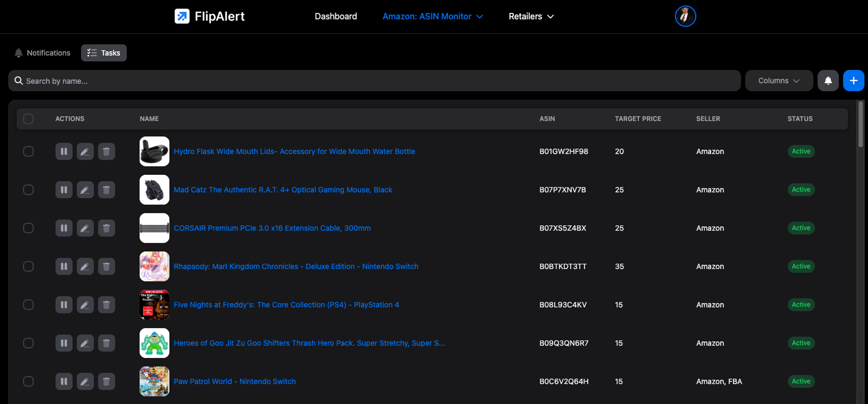This screenshot has width=868, height=404.
Task: Click the Paw Patrol World product thumbnail
Action: click(x=154, y=381)
